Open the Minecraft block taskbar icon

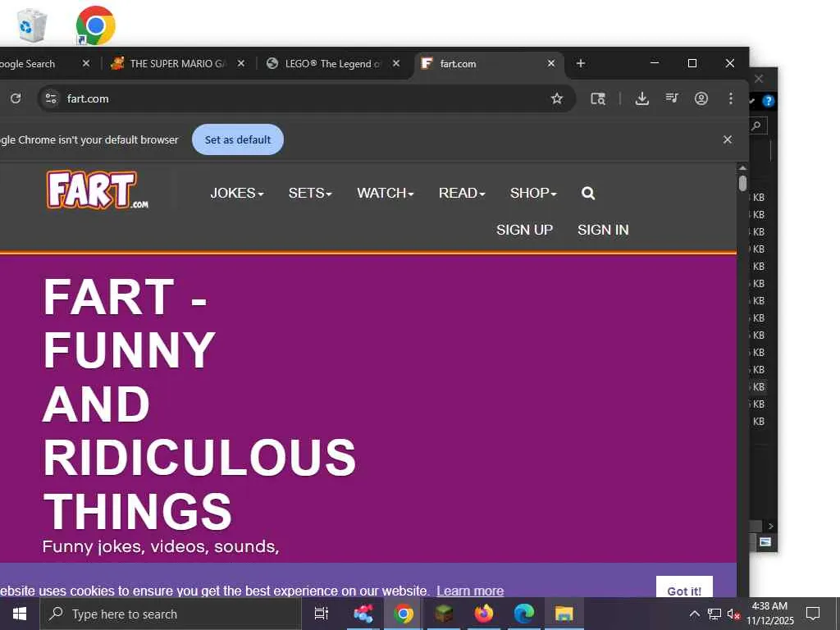pos(444,614)
